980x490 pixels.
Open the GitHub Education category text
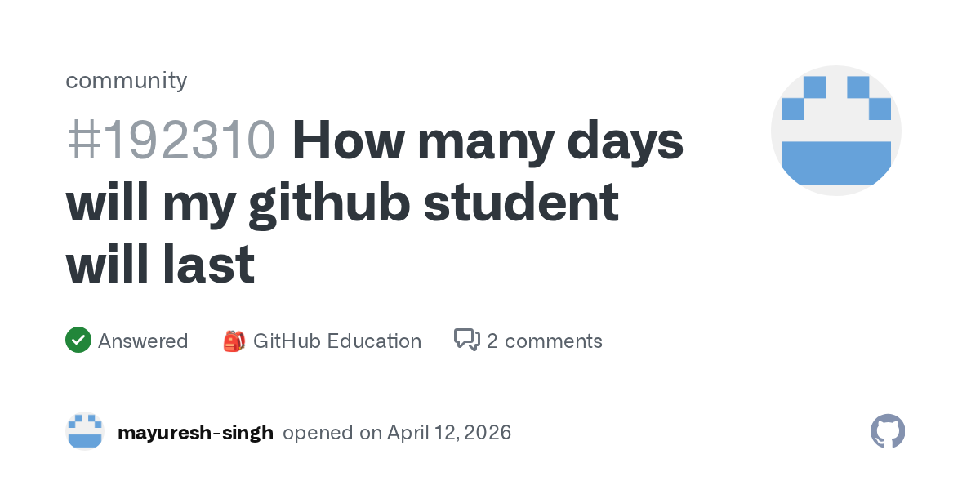[x=336, y=341]
